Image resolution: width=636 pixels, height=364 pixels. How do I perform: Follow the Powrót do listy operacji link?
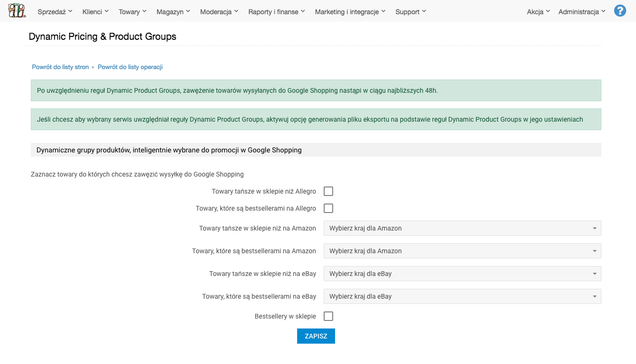[130, 67]
